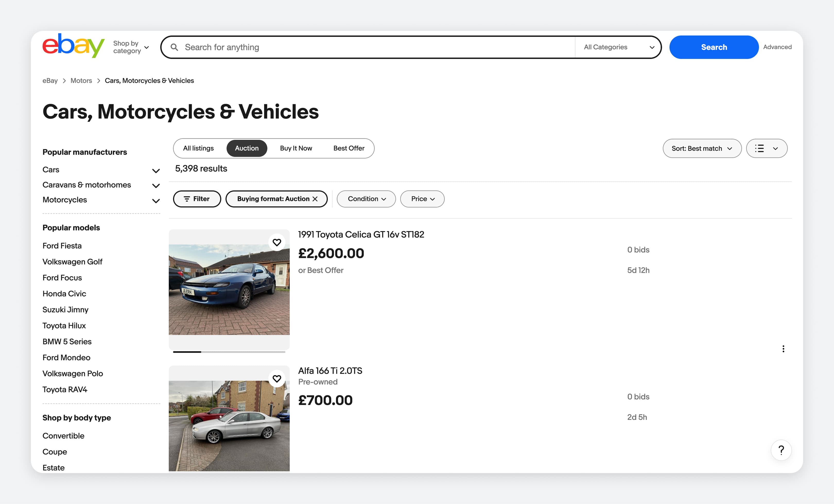Remove Buying format Auction filter X
Viewport: 834px width, 504px height.
coord(315,199)
